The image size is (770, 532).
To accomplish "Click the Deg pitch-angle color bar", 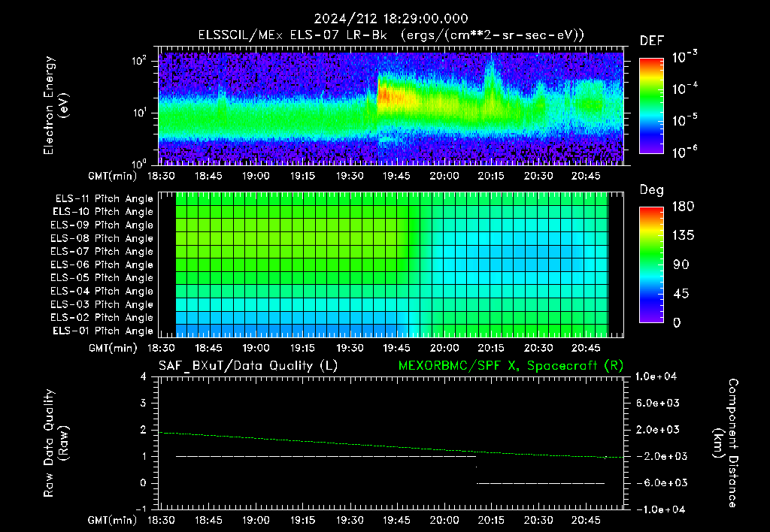I will click(x=651, y=265).
